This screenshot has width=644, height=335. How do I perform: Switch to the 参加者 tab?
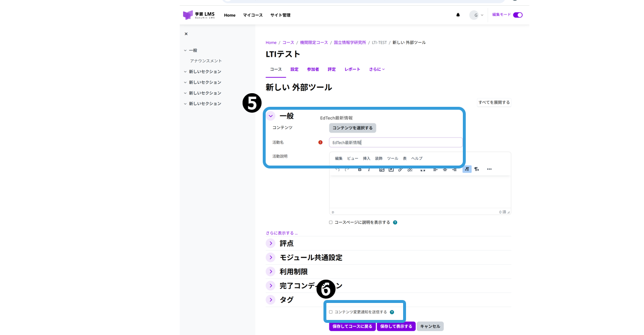point(313,69)
